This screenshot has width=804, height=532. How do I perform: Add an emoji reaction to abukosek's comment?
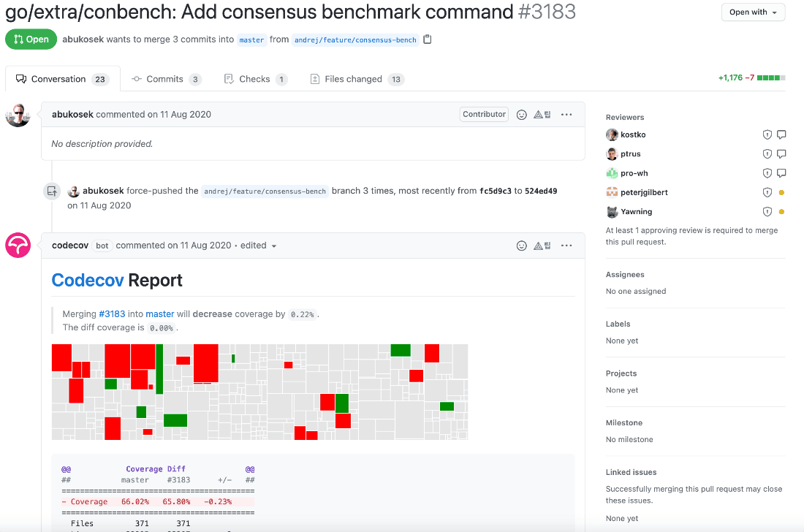[x=521, y=115]
